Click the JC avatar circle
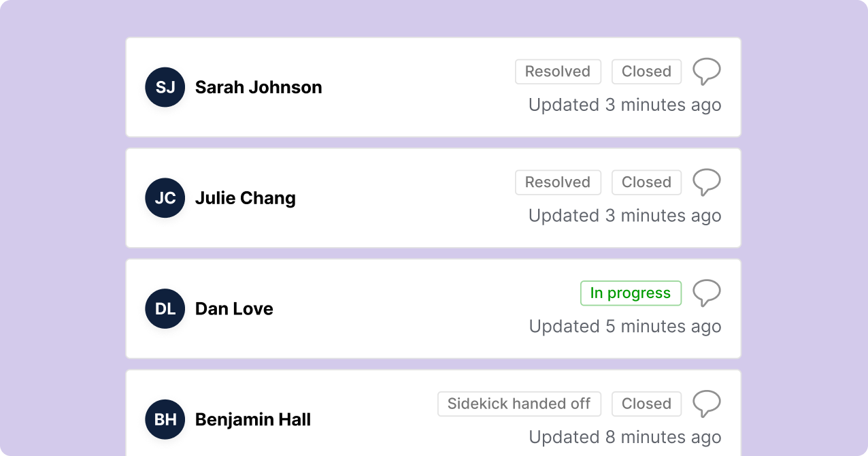Image resolution: width=868 pixels, height=456 pixels. pyautogui.click(x=165, y=198)
